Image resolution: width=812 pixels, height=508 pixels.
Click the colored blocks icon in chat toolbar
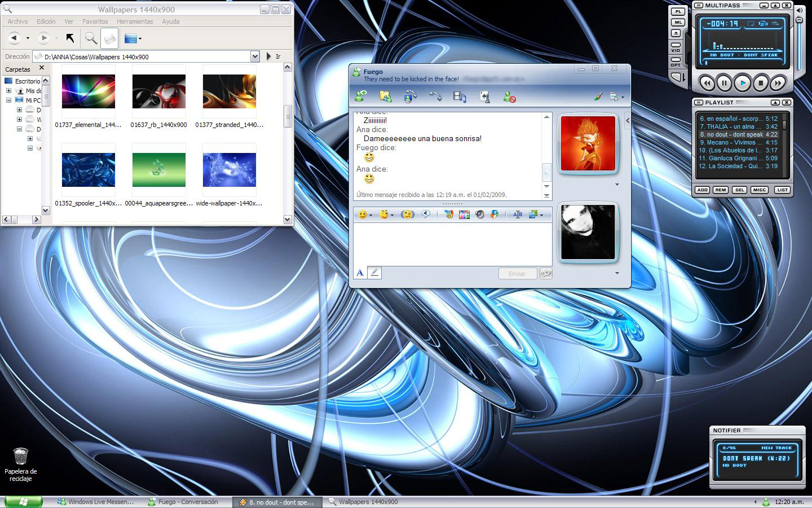pos(495,214)
